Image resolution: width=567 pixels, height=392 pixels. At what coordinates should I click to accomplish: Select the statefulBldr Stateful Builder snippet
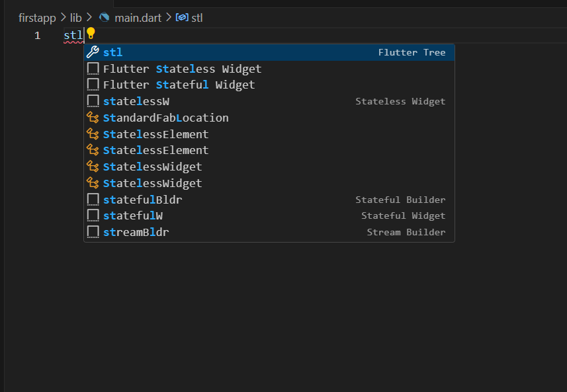269,200
